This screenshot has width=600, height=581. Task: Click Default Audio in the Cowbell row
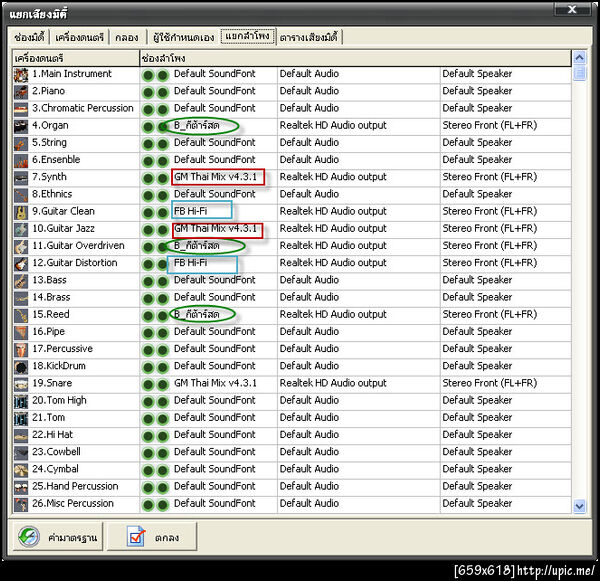(309, 452)
